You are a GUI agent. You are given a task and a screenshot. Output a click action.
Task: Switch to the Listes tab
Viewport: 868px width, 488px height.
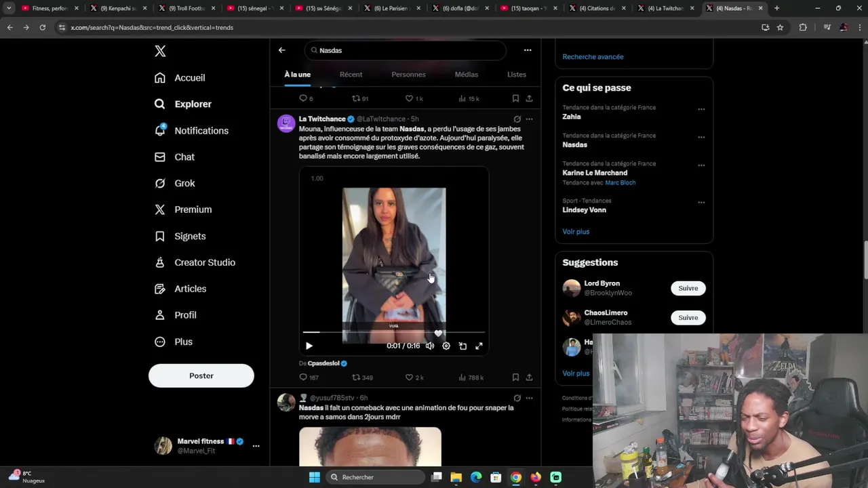(517, 75)
